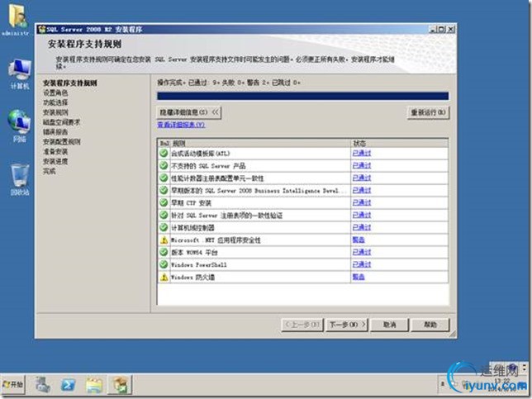Viewport: 532px width, 399px height.
Task: Open 已通过 status link for 合成活动模板库(ATL)
Action: [362, 154]
